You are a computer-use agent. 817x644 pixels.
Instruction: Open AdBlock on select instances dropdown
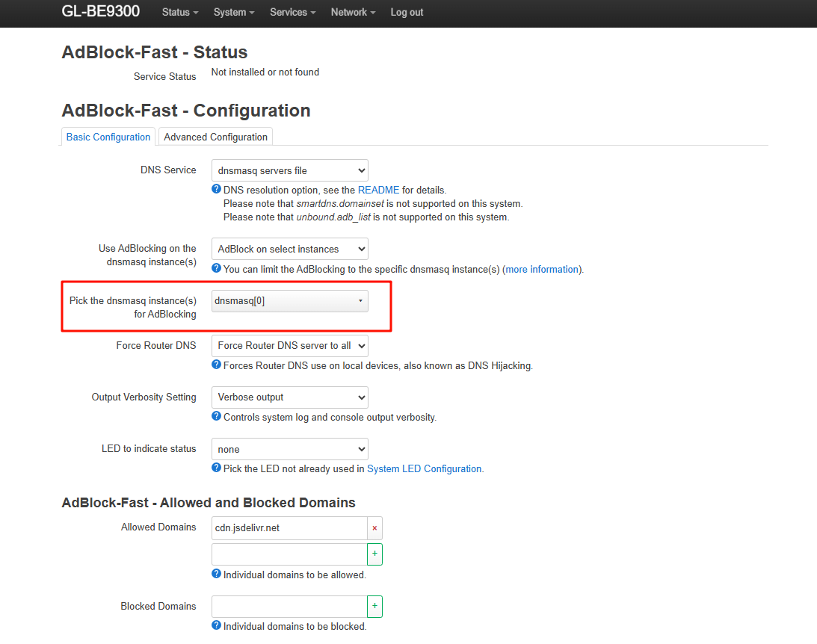289,249
